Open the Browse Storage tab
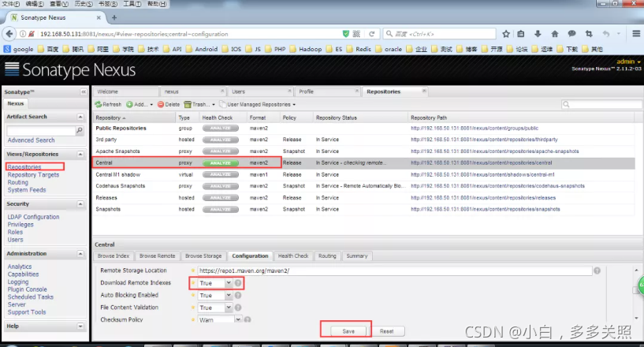The image size is (644, 347). click(x=203, y=256)
